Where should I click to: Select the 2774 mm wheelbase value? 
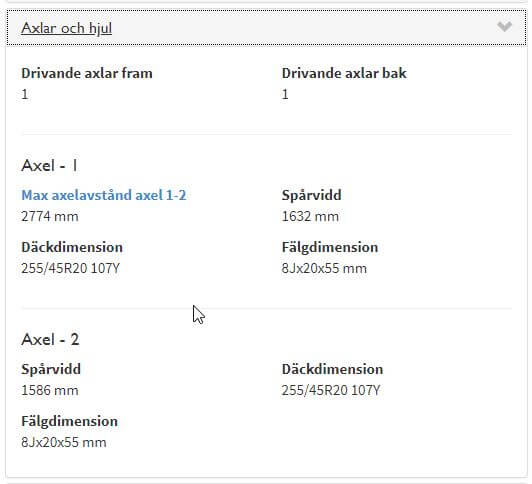50,216
